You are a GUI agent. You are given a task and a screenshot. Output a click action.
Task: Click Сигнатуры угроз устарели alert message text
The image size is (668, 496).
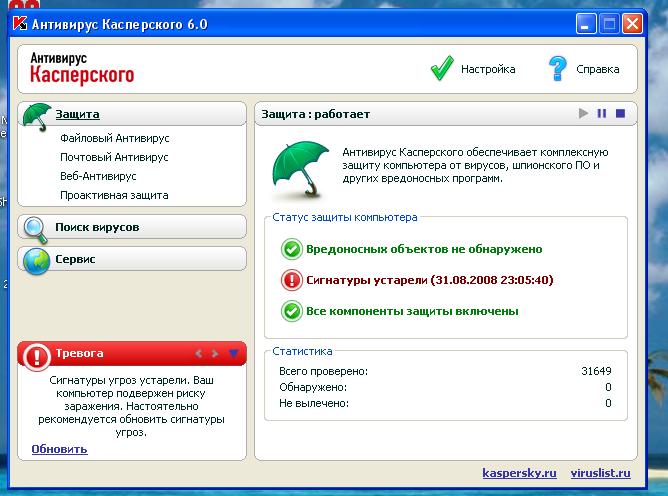pyautogui.click(x=131, y=406)
